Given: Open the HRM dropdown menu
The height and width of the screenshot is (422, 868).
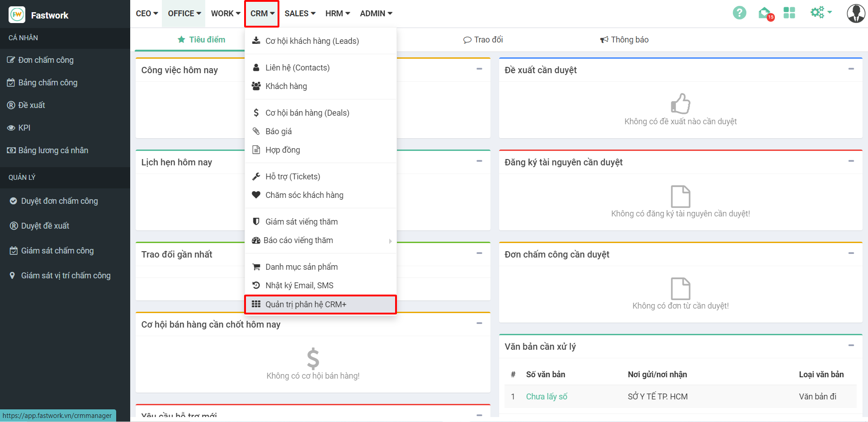Looking at the screenshot, I should click(x=337, y=14).
